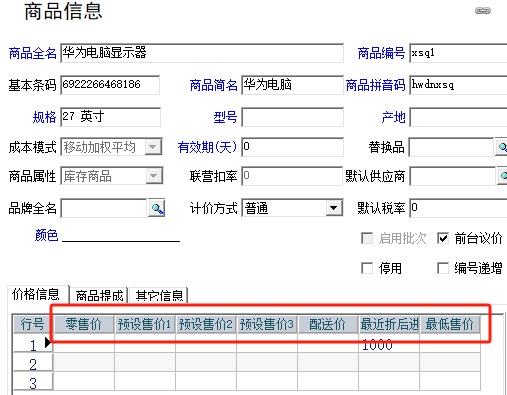Click the 预设售价3 column header
The width and height of the screenshot is (507, 395).
click(267, 324)
